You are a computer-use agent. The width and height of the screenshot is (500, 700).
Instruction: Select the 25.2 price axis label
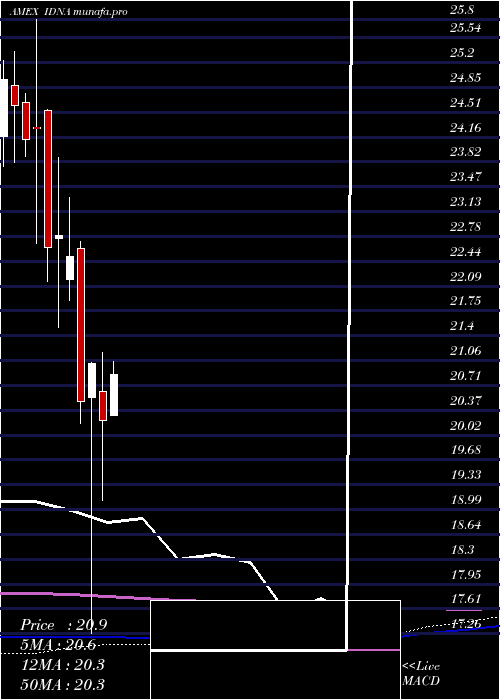click(x=462, y=53)
